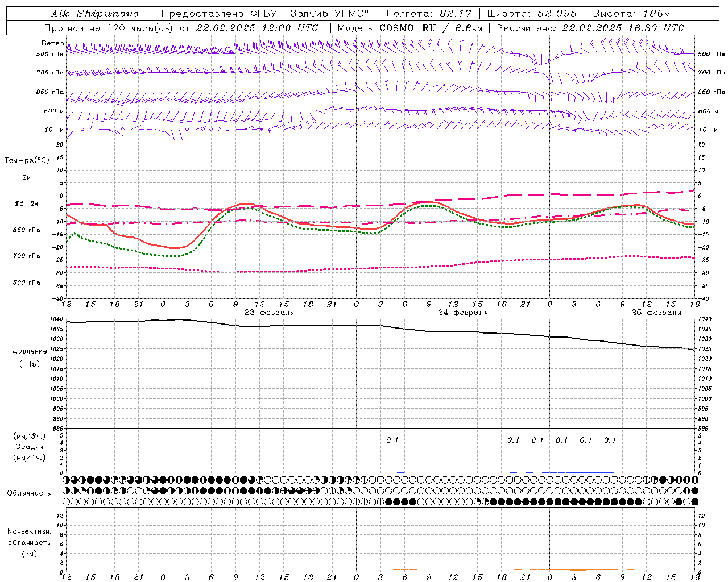Image resolution: width=728 pixels, height=582 pixels.
Task: Click the Осадки panel label
Action: [30, 447]
